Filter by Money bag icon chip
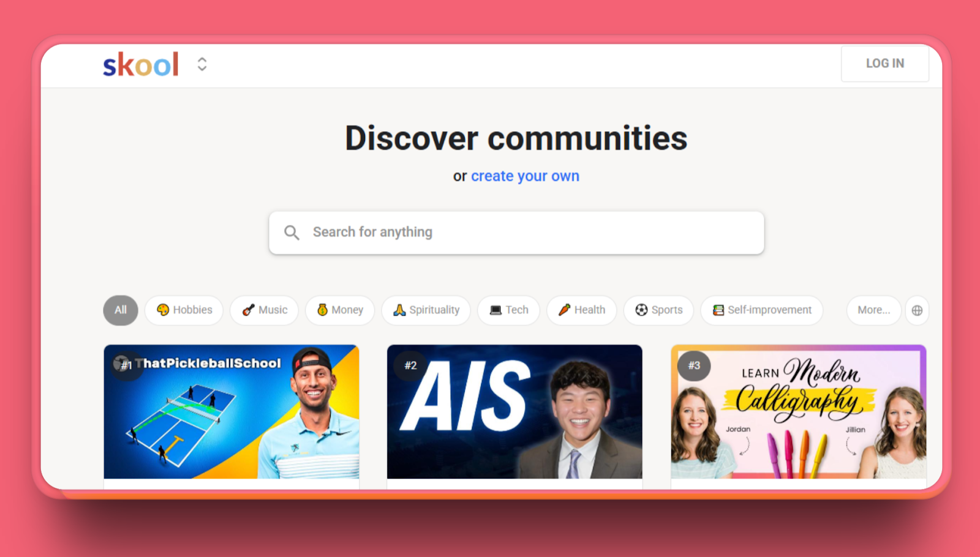 point(340,310)
